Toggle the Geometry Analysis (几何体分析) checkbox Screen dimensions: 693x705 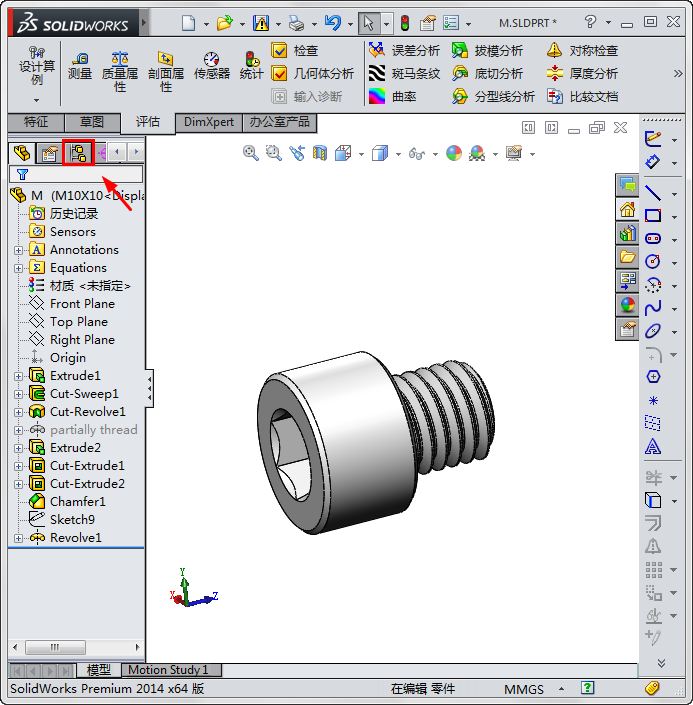tap(280, 73)
